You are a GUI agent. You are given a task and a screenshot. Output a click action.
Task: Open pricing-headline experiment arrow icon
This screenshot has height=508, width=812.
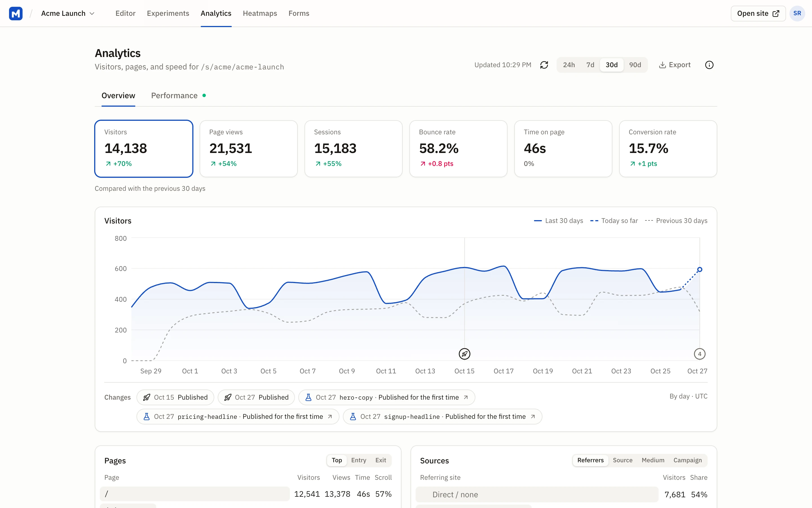[x=330, y=417]
